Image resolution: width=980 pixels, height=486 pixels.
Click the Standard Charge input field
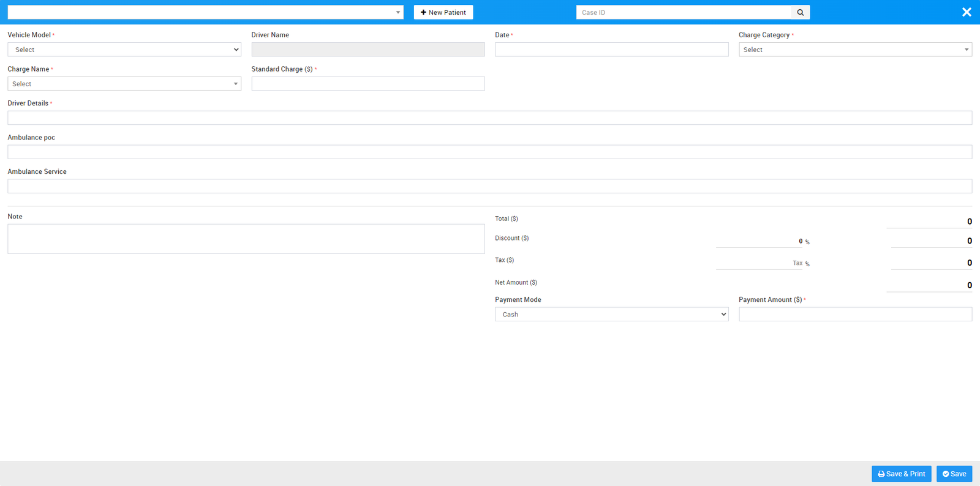pyautogui.click(x=367, y=84)
